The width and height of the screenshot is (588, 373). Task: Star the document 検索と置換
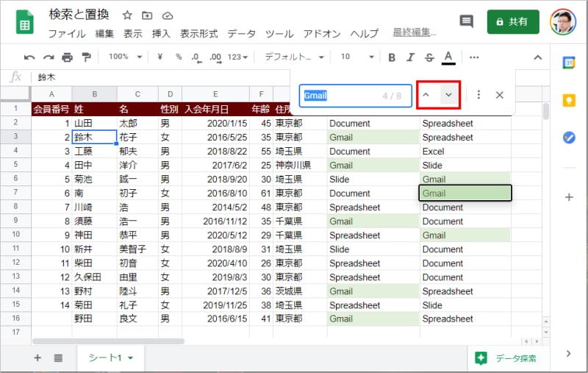[127, 15]
